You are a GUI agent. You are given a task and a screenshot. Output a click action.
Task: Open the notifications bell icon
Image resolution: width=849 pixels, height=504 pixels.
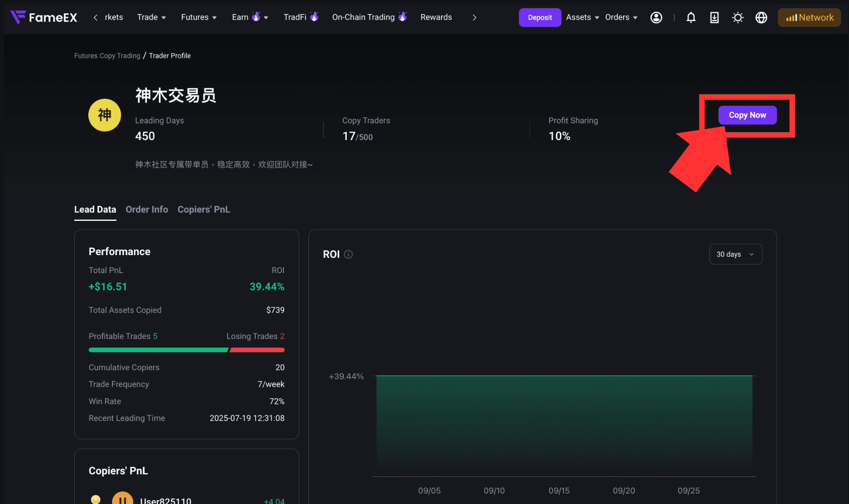(x=691, y=17)
